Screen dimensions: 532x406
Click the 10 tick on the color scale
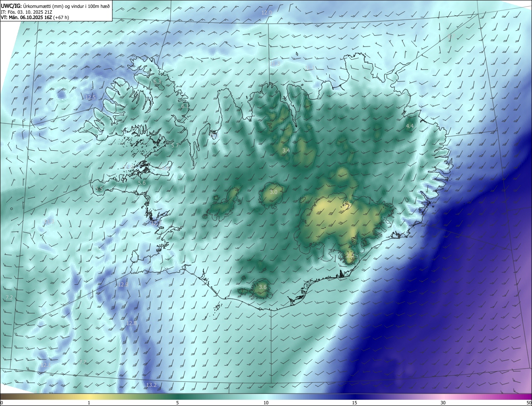[x=266, y=403]
